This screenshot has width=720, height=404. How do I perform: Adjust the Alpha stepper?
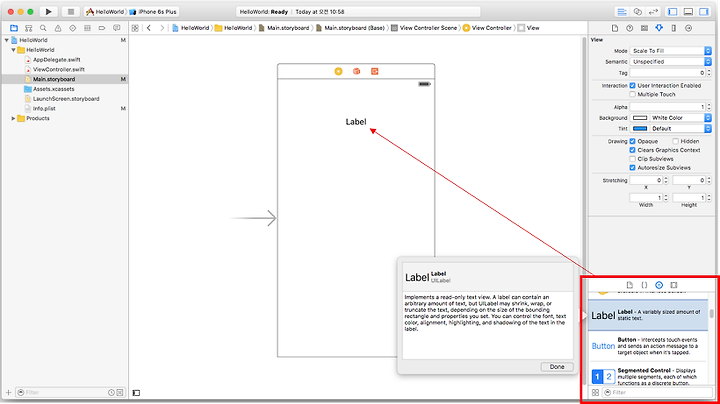709,107
